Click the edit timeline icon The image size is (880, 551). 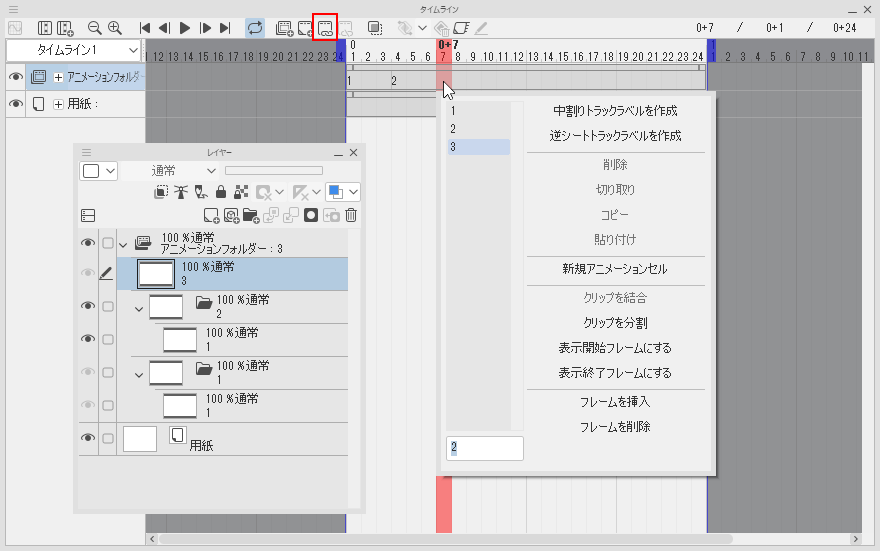point(45,27)
